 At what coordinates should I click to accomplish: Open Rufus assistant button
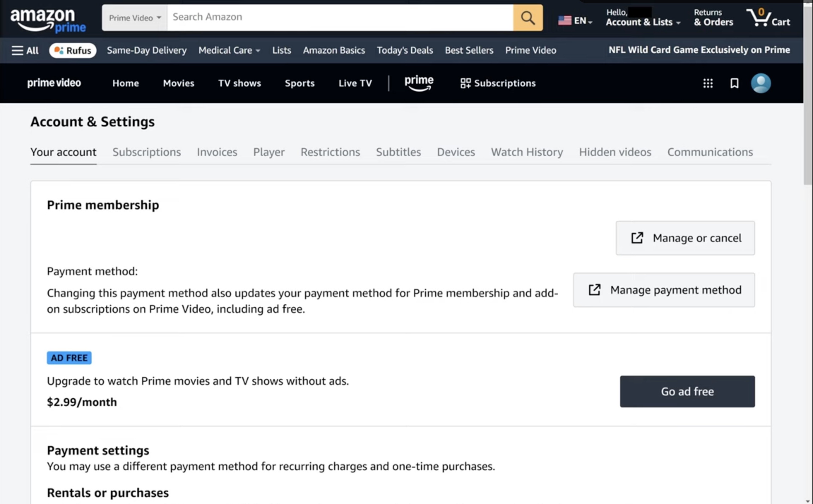73,50
